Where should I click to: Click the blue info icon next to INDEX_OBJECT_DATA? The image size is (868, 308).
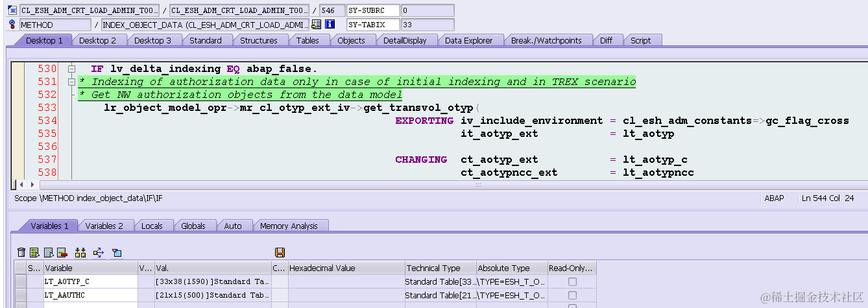coord(330,24)
